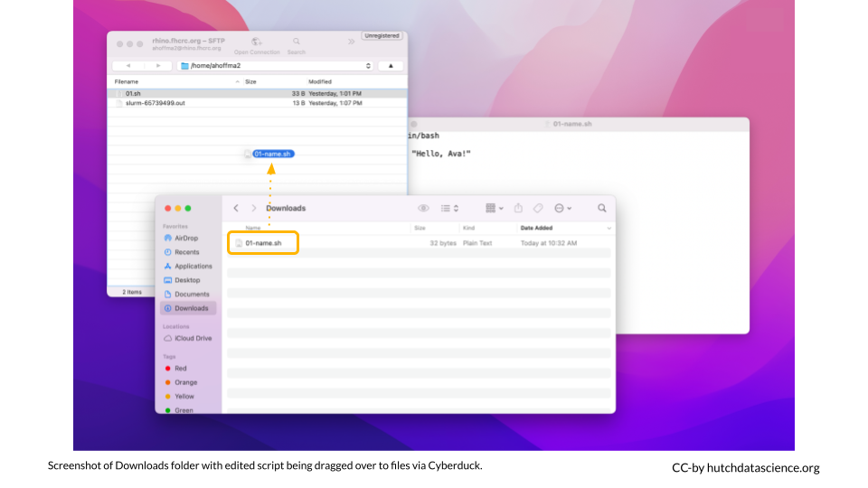Click the Search icon in Cyberduck toolbar
Image resolution: width=868 pixels, height=488 pixels.
pos(297,42)
